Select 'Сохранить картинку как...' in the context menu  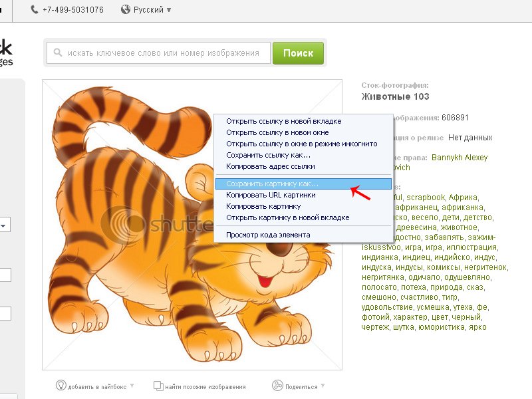(x=273, y=184)
